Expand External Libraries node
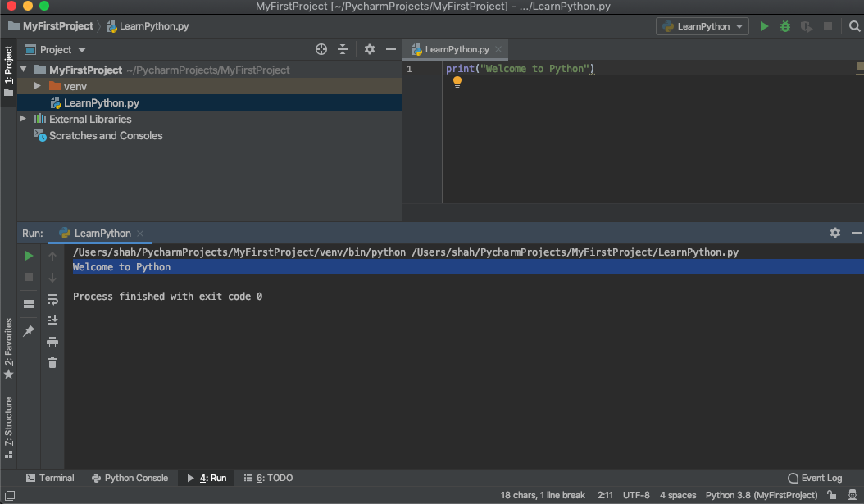Image resolution: width=864 pixels, height=504 pixels. coord(23,119)
